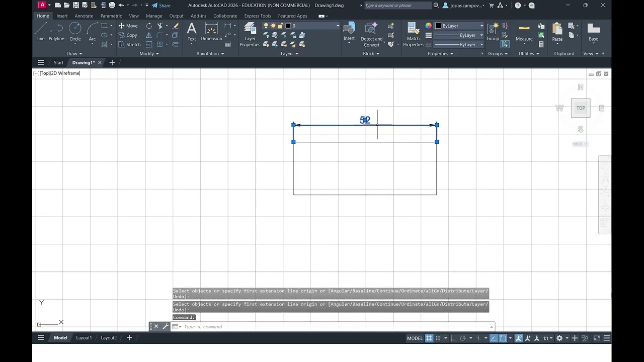Select the Text annotation tool
The width and height of the screenshot is (644, 362).
pos(192,31)
